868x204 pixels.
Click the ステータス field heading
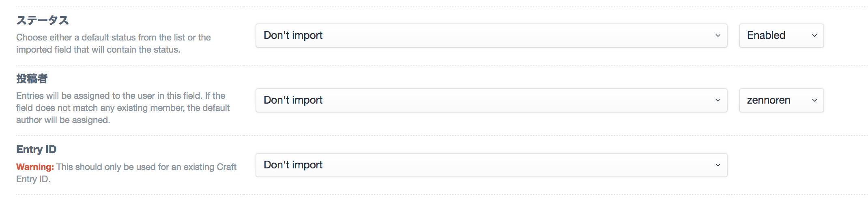click(x=43, y=20)
